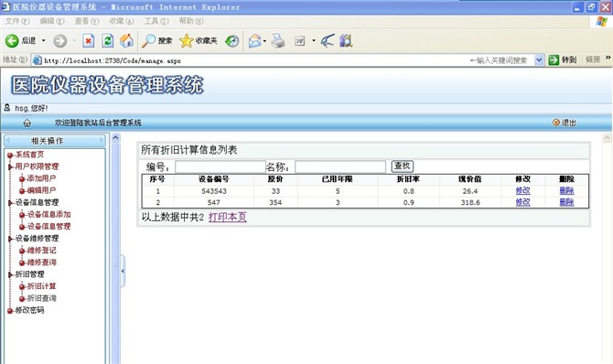Open 修改密码 in sidebar
613x364 pixels.
point(29,310)
